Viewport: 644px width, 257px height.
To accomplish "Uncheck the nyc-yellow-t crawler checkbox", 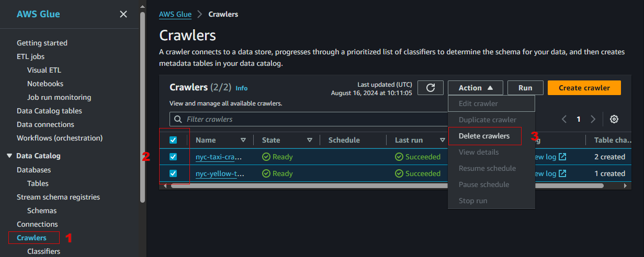I will click(x=173, y=173).
